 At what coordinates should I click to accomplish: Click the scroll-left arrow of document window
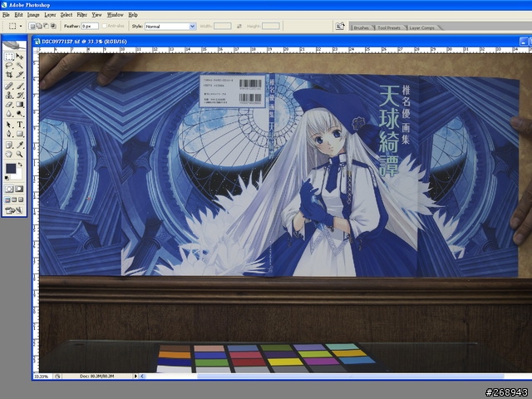click(x=142, y=376)
